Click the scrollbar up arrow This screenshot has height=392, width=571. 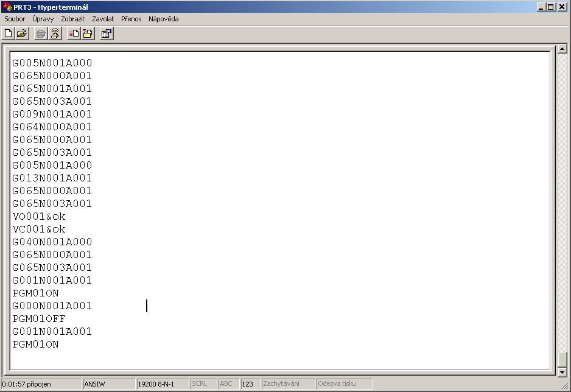pos(562,49)
